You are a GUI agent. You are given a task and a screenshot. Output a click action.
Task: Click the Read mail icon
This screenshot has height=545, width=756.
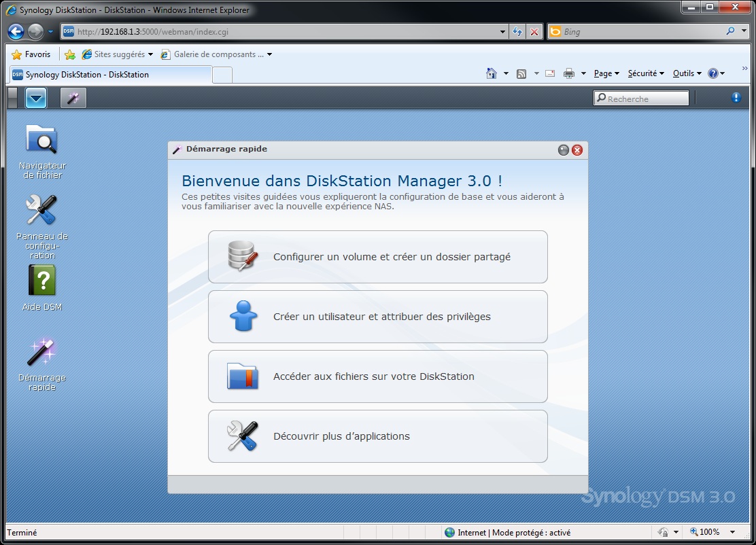click(549, 73)
